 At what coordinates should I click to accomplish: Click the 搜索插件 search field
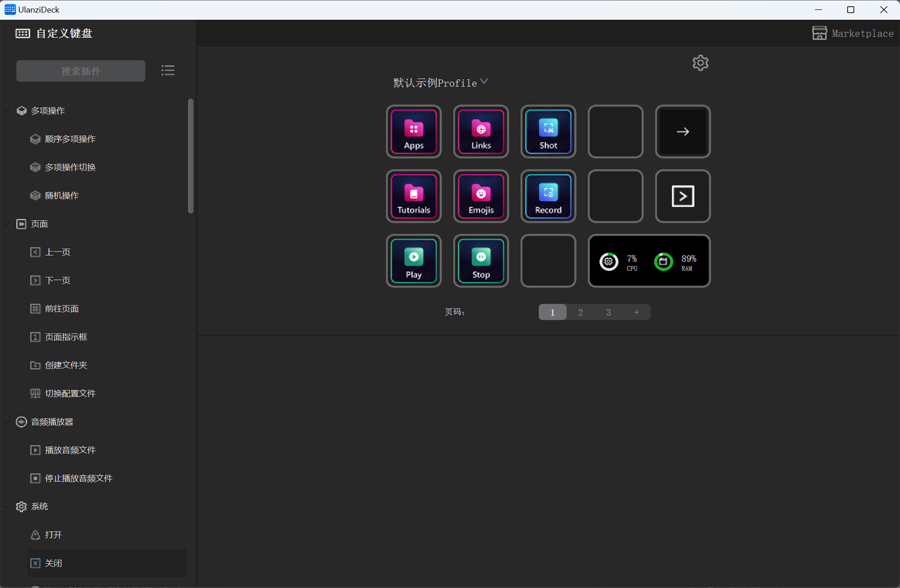[81, 71]
